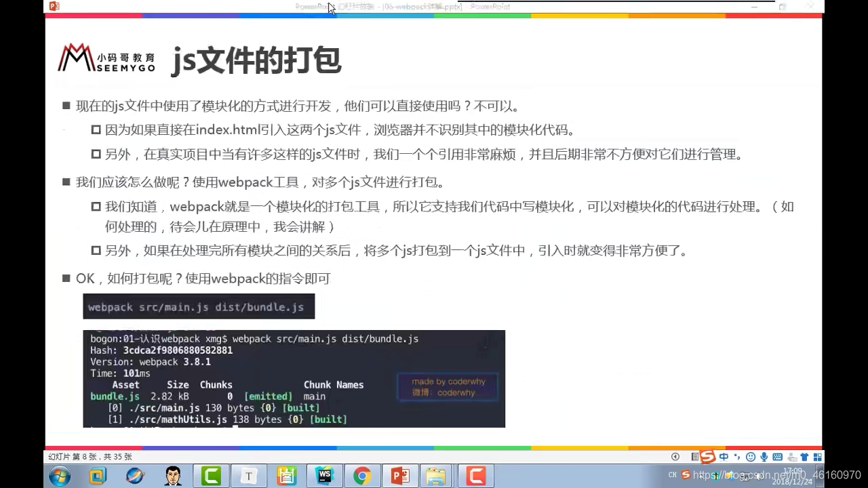
Task: Click the line '因为如果直接在index.html引入这两个js文件'
Action: pyautogui.click(x=340, y=130)
